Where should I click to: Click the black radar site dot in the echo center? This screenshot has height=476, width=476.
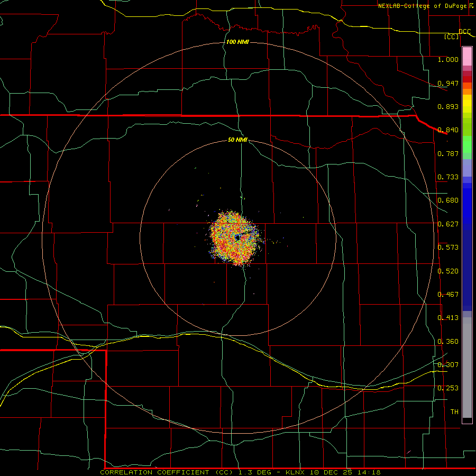tap(237, 238)
